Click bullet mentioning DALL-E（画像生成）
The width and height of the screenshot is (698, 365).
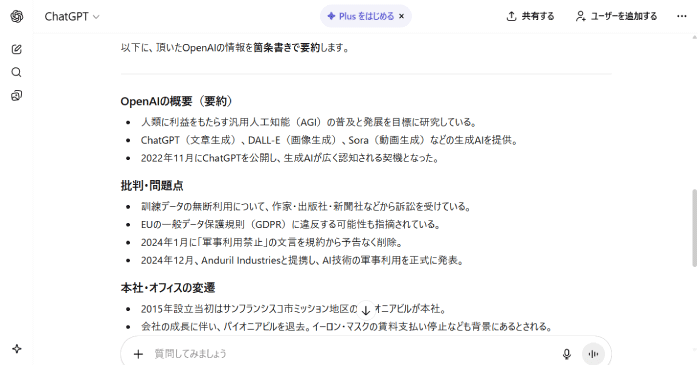click(x=330, y=140)
